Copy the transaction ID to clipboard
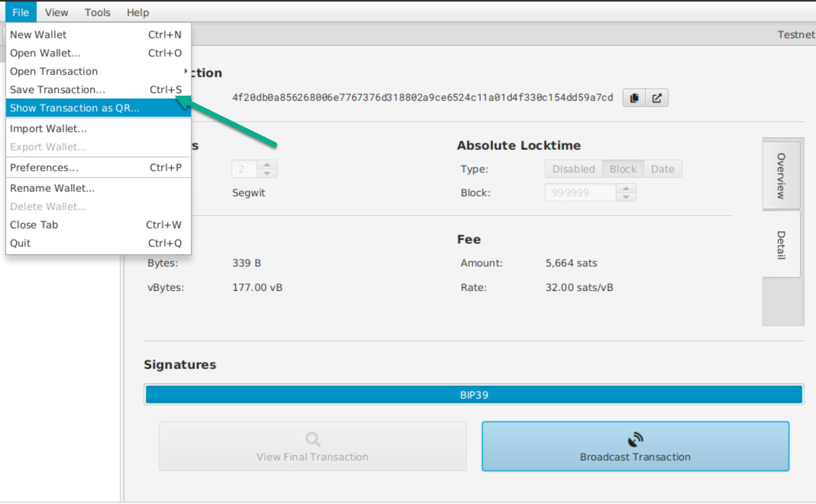The width and height of the screenshot is (816, 504). [x=634, y=98]
